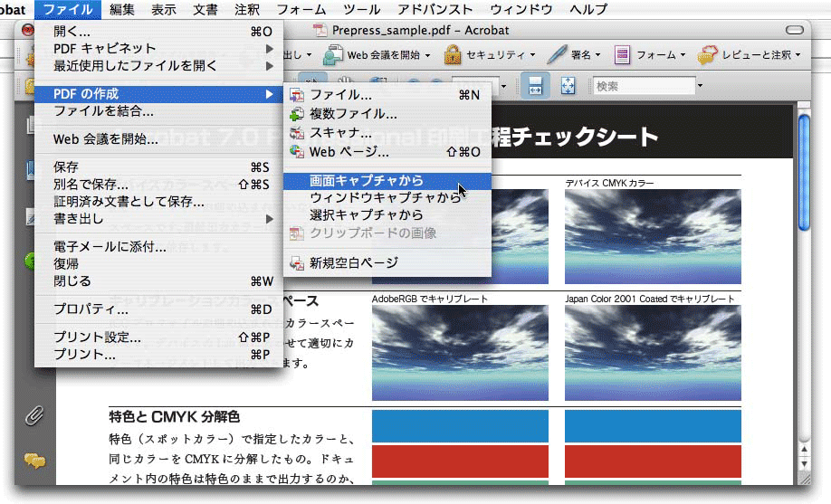Click the フォーム toolbar icon
The width and height of the screenshot is (831, 504).
[x=622, y=54]
